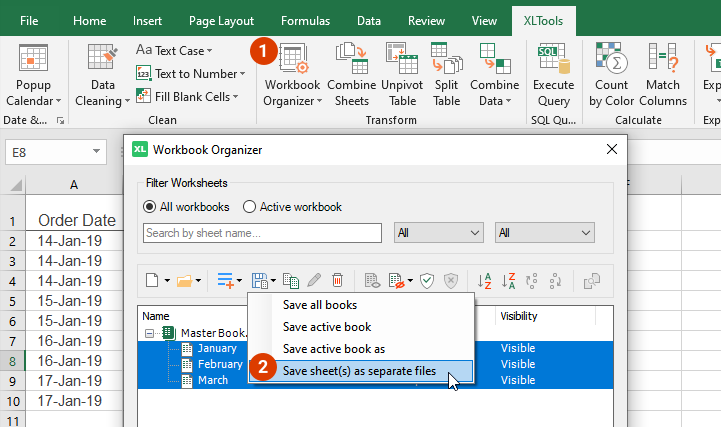Image resolution: width=721 pixels, height=427 pixels.
Task: Launch the Unpivot Table tool
Action: 402,75
